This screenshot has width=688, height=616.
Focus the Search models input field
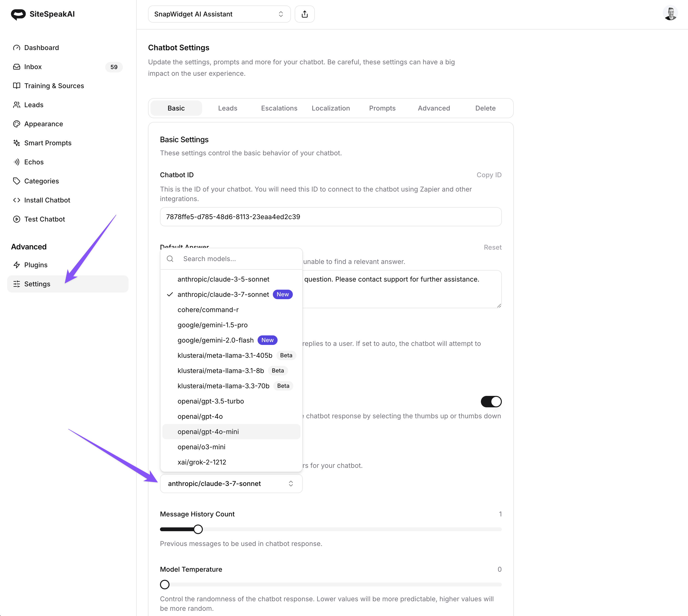click(x=237, y=259)
